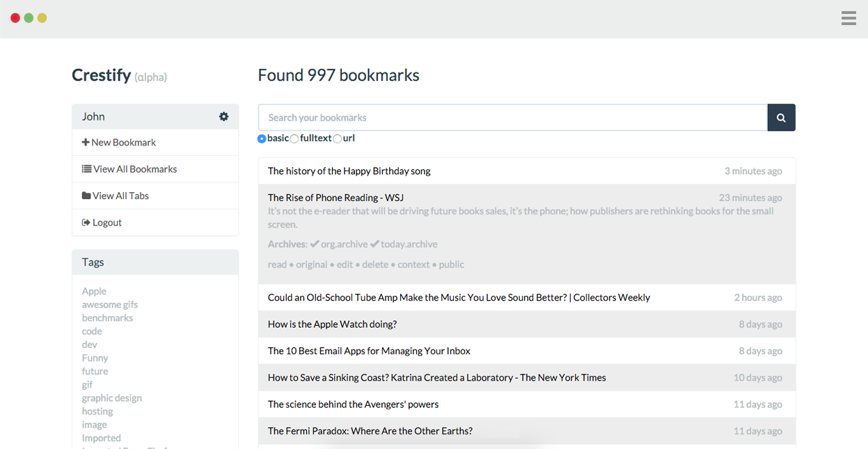The height and width of the screenshot is (449, 868).
Task: Click the settings gear icon next to John
Action: pos(223,116)
